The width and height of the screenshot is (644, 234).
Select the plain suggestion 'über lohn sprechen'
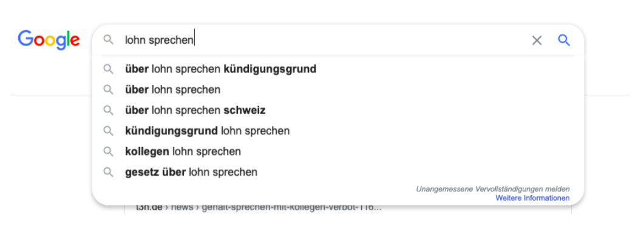338,90
